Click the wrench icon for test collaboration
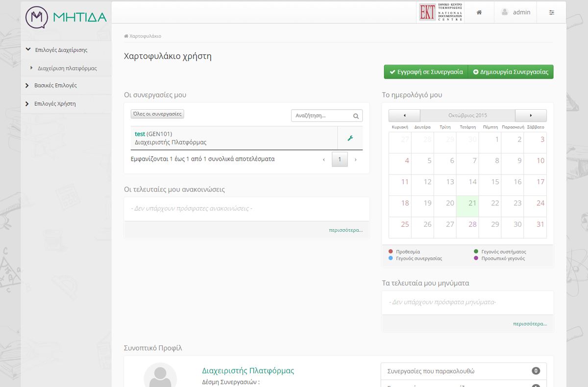The height and width of the screenshot is (387, 588). (x=350, y=138)
